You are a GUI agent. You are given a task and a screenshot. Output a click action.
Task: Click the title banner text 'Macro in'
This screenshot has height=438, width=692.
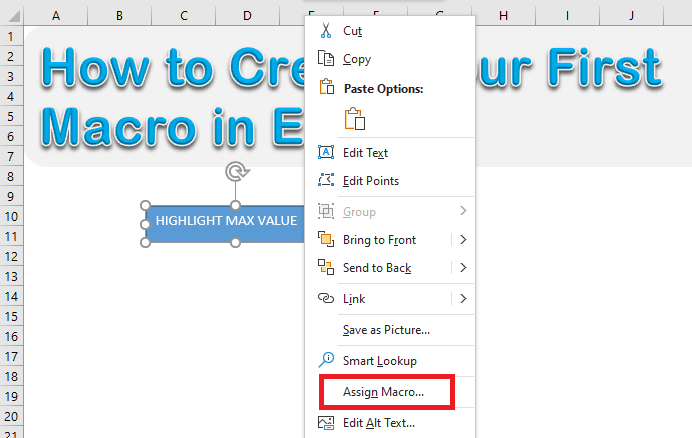pos(148,127)
